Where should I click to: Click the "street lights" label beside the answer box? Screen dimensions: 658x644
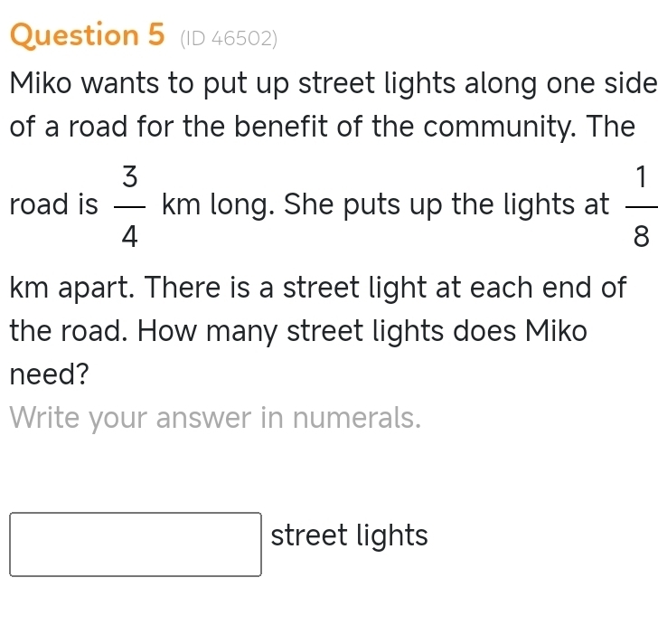(x=349, y=535)
